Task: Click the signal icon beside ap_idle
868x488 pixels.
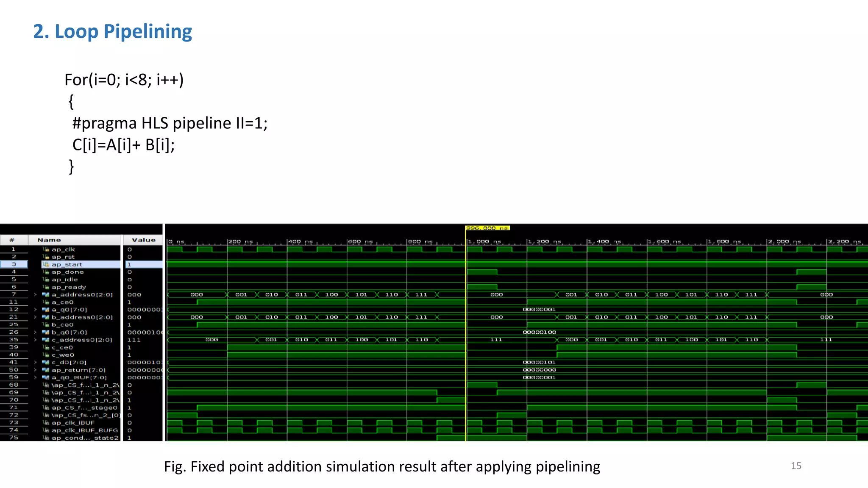Action: point(46,280)
